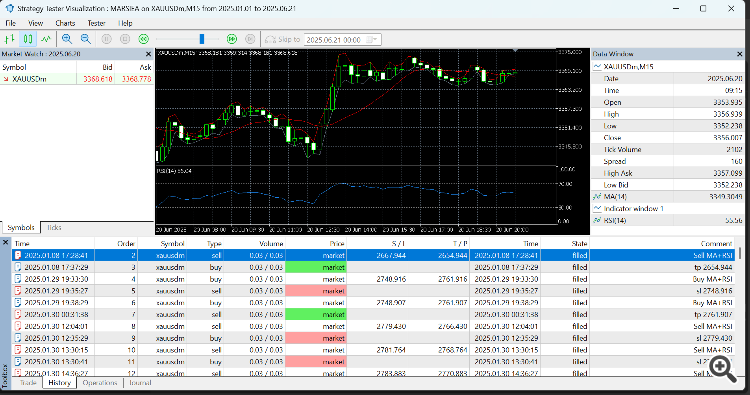Switch to the Trade tab
750x395 pixels.
[x=28, y=383]
